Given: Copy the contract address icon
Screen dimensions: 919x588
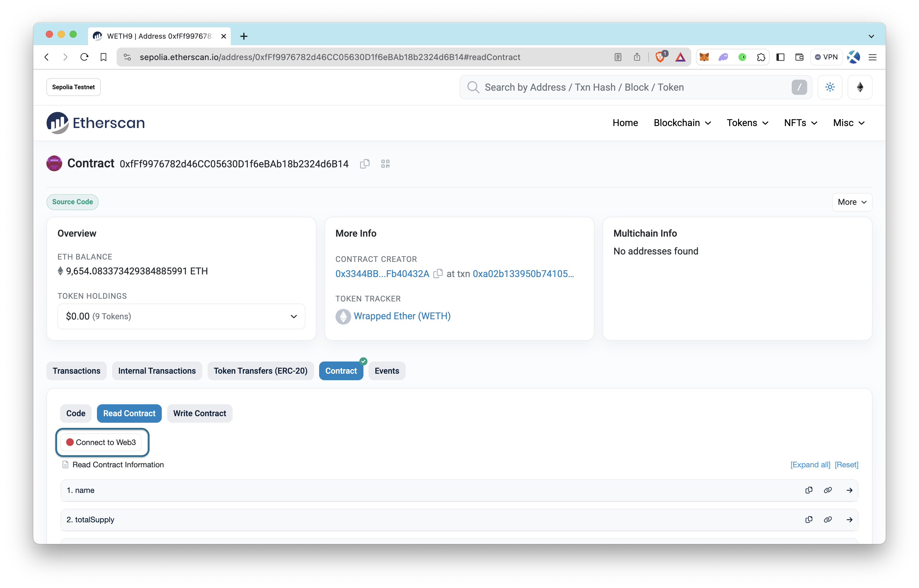Looking at the screenshot, I should tap(365, 164).
